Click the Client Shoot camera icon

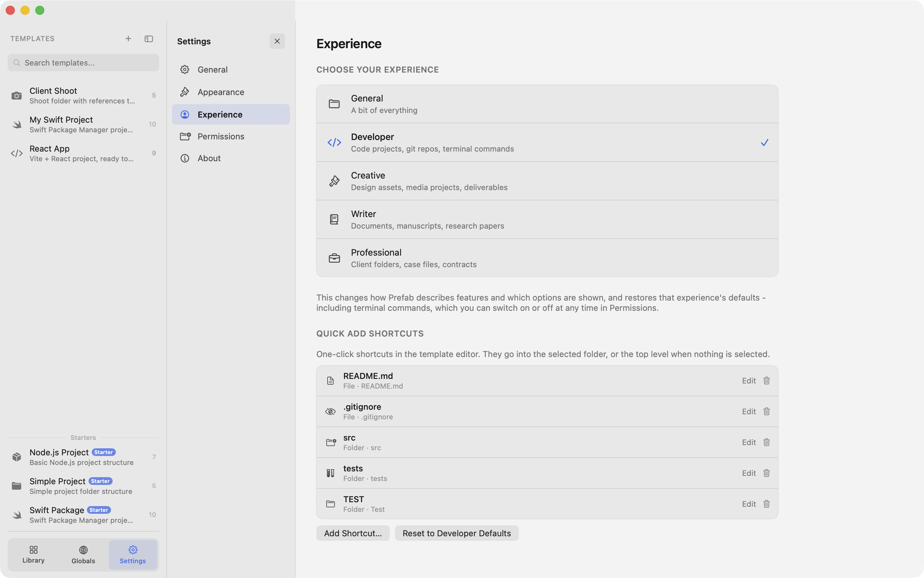click(x=16, y=96)
